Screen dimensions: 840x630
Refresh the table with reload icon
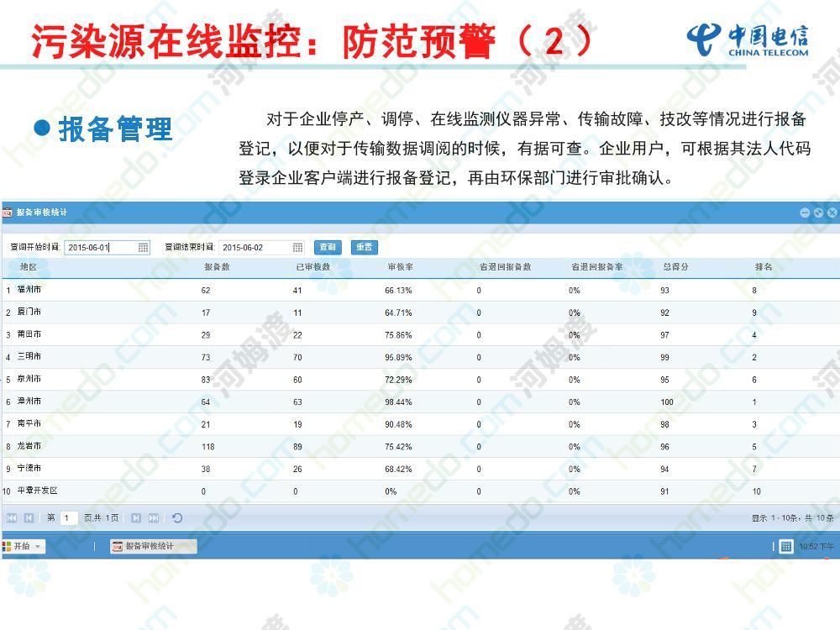pos(177,518)
